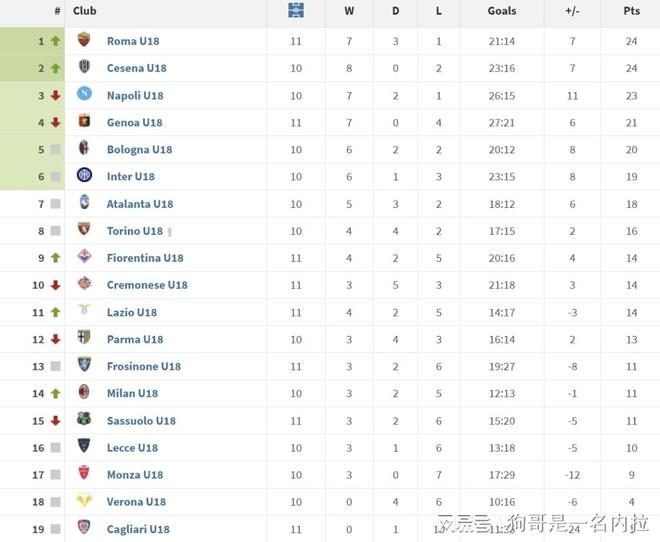Click the matches played icon column header

point(295,11)
